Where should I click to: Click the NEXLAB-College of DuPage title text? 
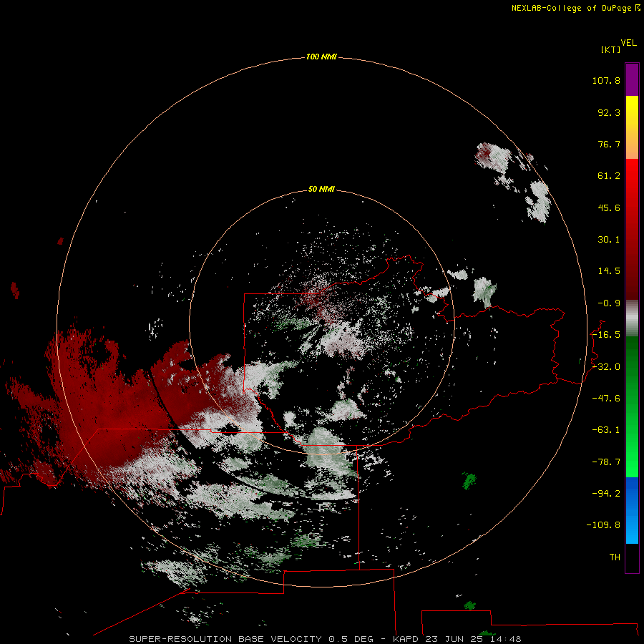(576, 8)
